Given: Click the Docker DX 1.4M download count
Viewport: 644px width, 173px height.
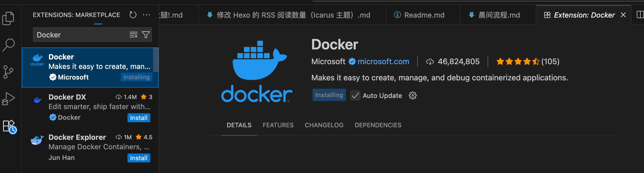Looking at the screenshot, I should pyautogui.click(x=126, y=97).
